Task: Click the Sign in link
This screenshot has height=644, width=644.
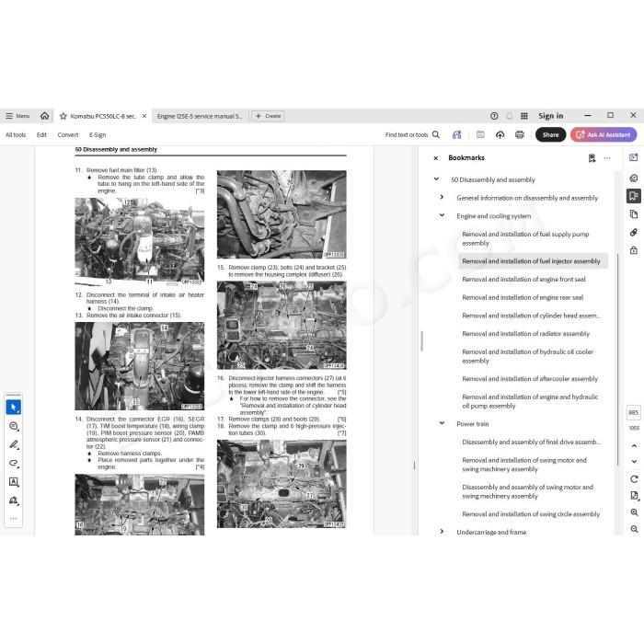Action: 551,116
